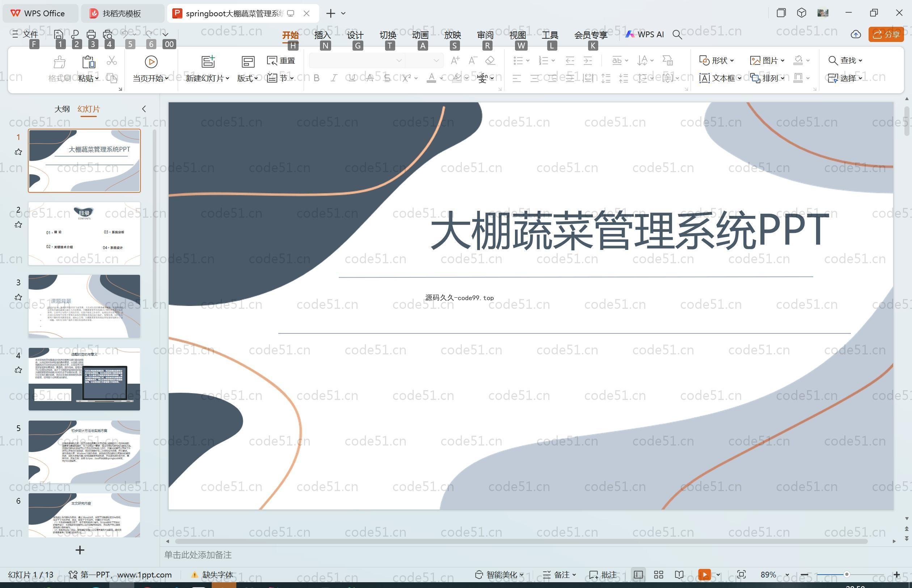
Task: Open font color A swatch
Action: point(431,78)
